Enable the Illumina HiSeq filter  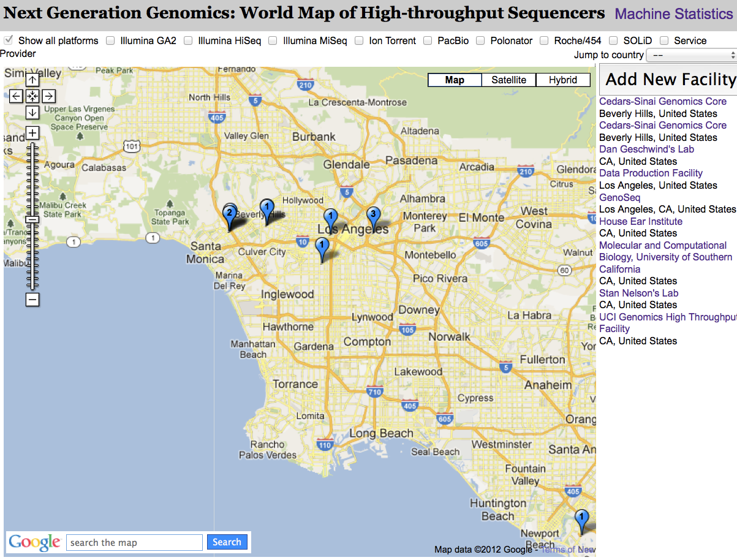[x=188, y=40]
